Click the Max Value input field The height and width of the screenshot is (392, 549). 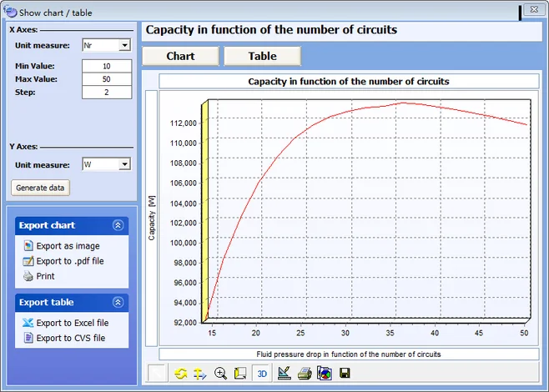pos(107,78)
